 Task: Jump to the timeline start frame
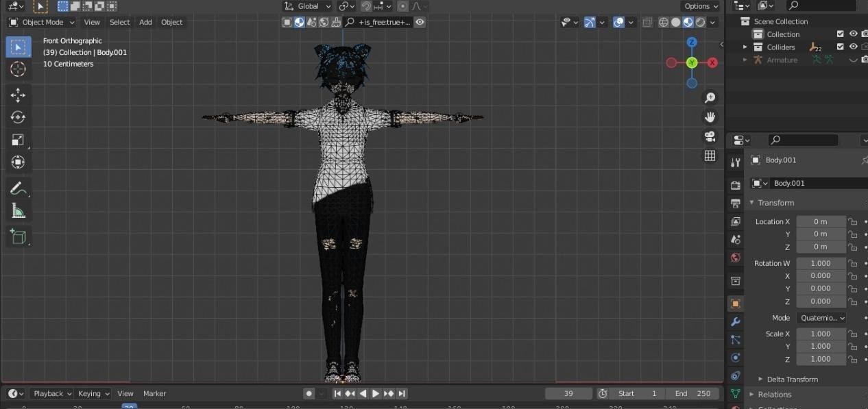[337, 393]
